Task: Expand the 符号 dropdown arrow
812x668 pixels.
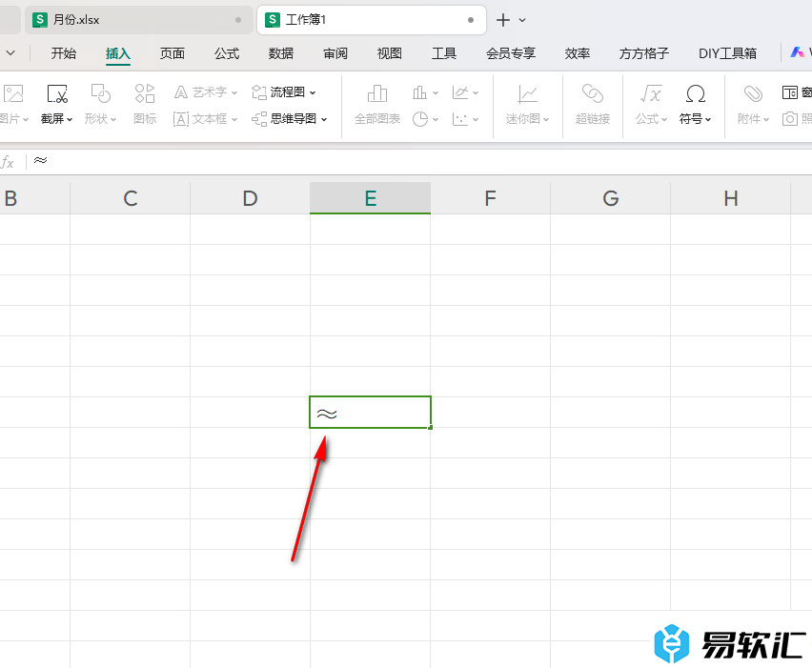Action: coord(708,120)
